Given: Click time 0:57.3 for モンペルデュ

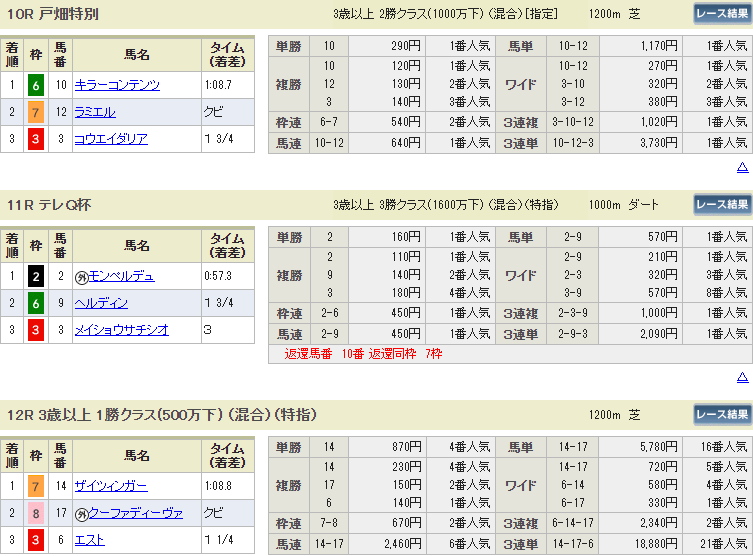Looking at the screenshot, I should point(218,276).
